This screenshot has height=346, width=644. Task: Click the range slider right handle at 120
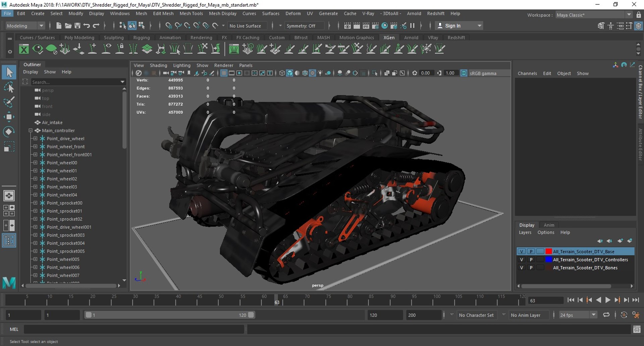[x=251, y=315]
